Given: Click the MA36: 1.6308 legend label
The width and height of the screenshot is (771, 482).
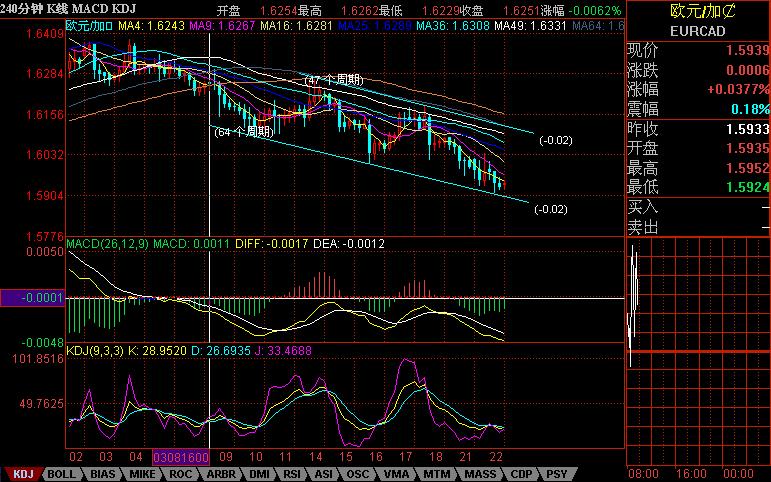Looking at the screenshot, I should click(453, 26).
